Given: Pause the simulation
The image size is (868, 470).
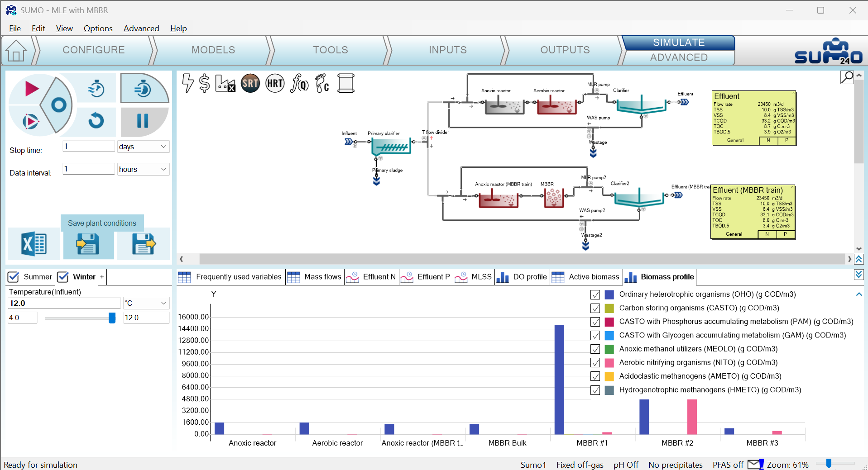Looking at the screenshot, I should (143, 121).
